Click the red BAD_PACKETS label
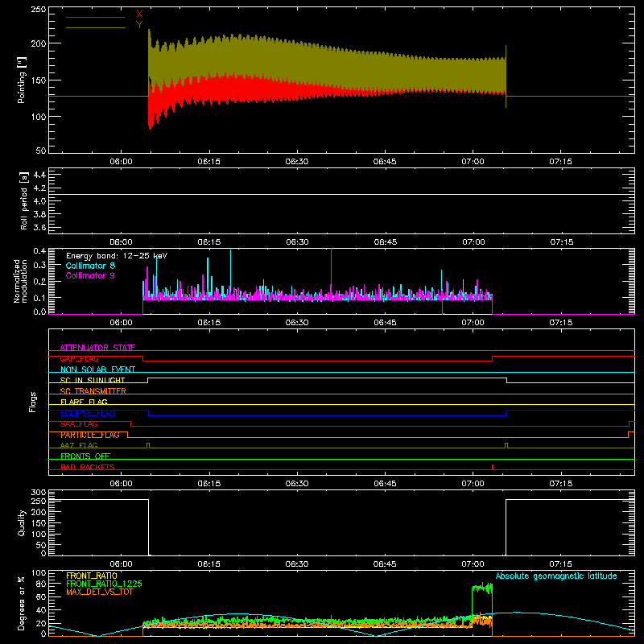Screen dimensions: 644x644 point(88,467)
